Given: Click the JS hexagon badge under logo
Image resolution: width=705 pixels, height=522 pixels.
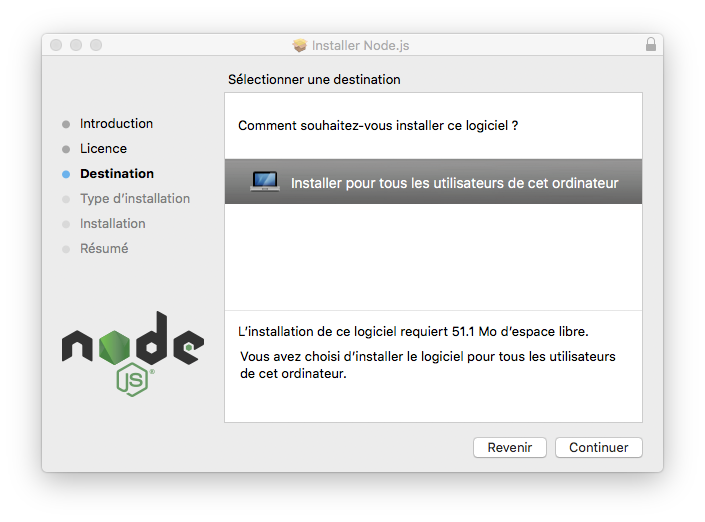Looking at the screenshot, I should 132,380.
